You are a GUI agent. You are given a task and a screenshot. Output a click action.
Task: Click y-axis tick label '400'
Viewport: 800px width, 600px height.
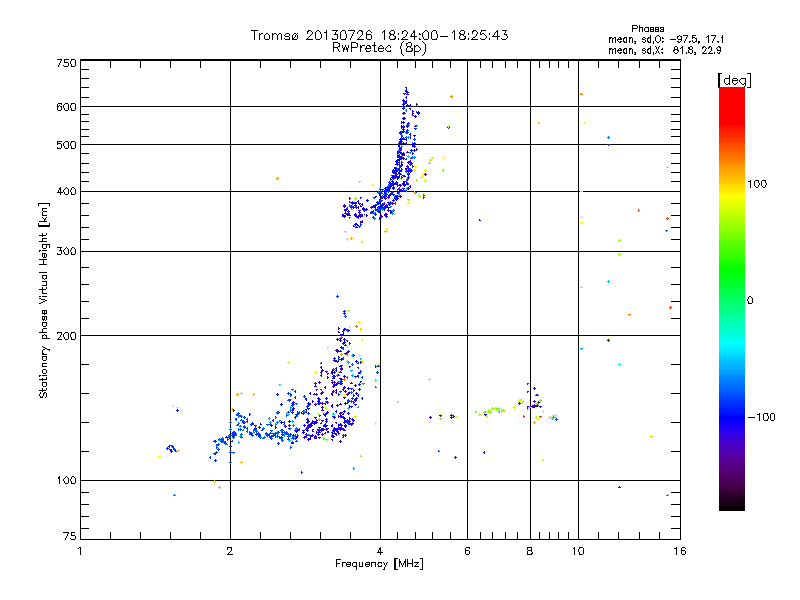pyautogui.click(x=66, y=192)
